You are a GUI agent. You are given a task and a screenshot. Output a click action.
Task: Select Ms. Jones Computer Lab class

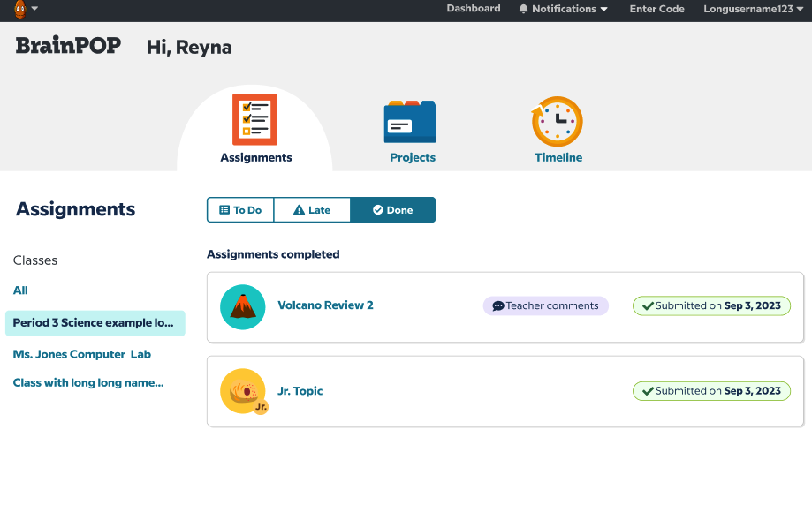(x=81, y=354)
